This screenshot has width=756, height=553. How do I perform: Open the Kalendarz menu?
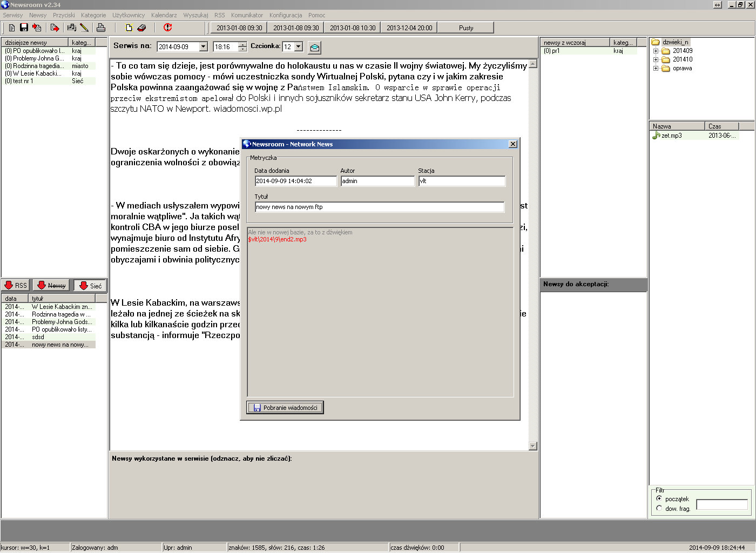(x=164, y=15)
